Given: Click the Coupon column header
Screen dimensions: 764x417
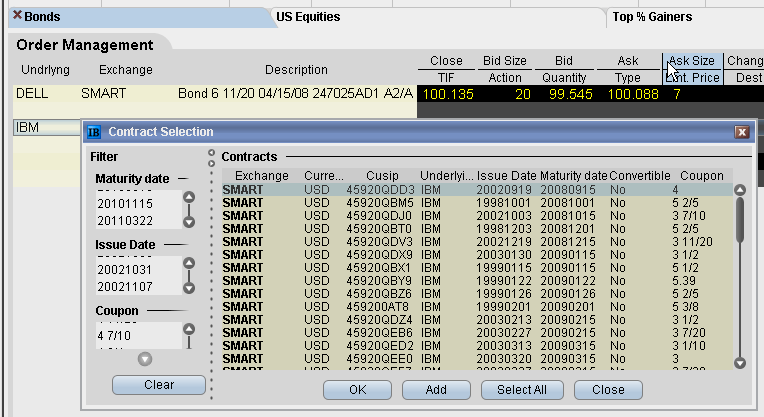Looking at the screenshot, I should pyautogui.click(x=702, y=176).
